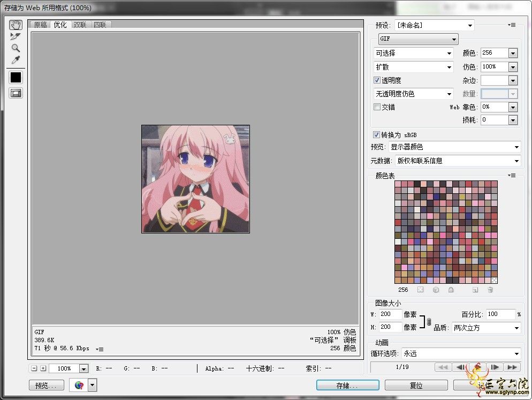Viewport: 532px width, 400px height.
Task: Open the 预设 preset dropdown
Action: pyautogui.click(x=435, y=25)
